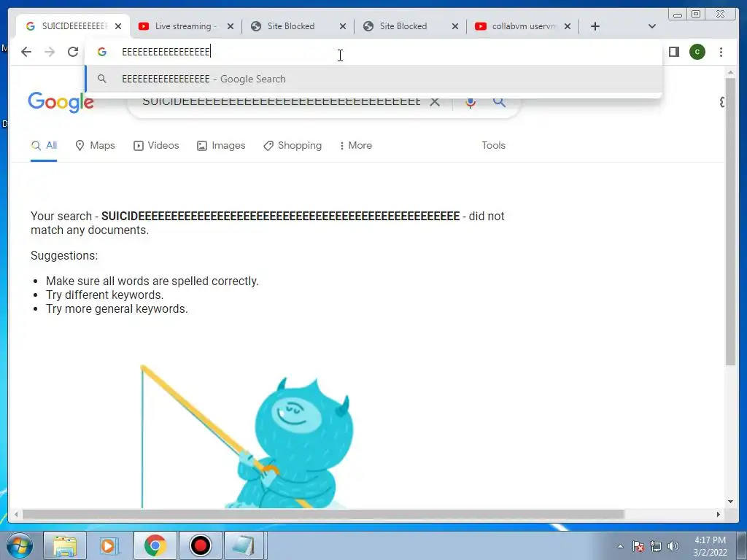The height and width of the screenshot is (560, 747).
Task: Close the SUICIDEEEE search tab
Action: pos(118,26)
